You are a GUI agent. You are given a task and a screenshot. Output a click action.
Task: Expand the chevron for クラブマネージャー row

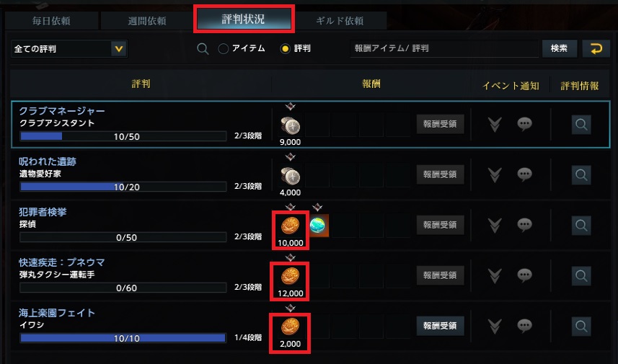(x=495, y=125)
